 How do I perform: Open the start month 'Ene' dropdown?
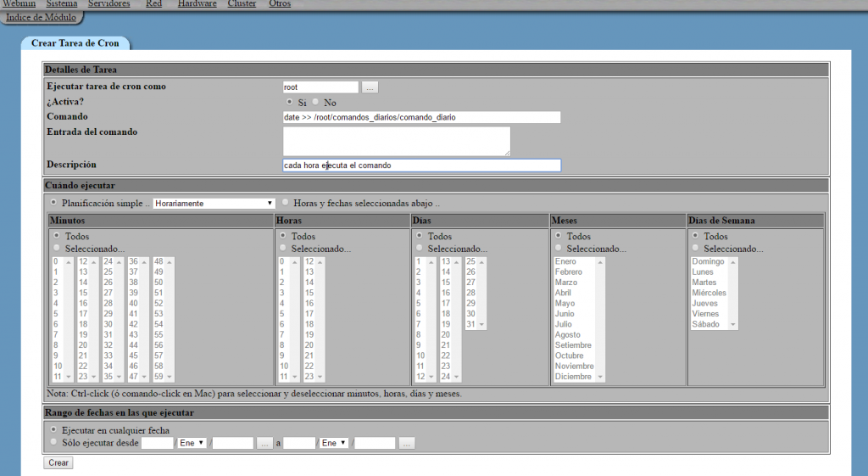pos(192,443)
